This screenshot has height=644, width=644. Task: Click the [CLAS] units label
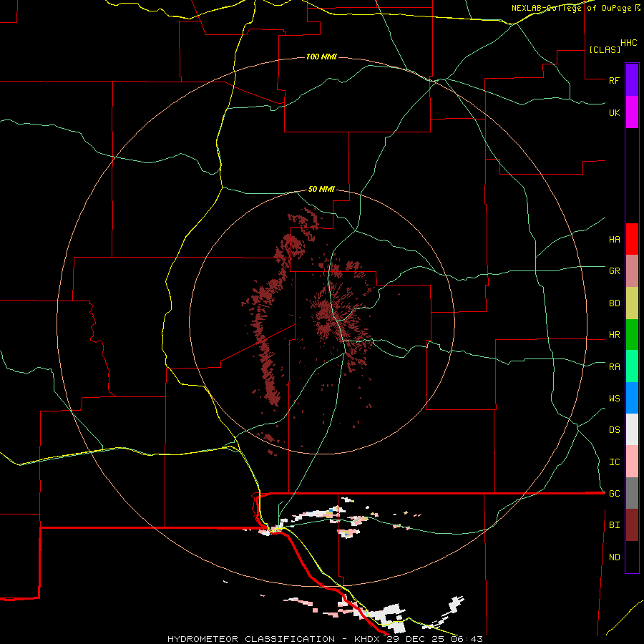[x=605, y=49]
